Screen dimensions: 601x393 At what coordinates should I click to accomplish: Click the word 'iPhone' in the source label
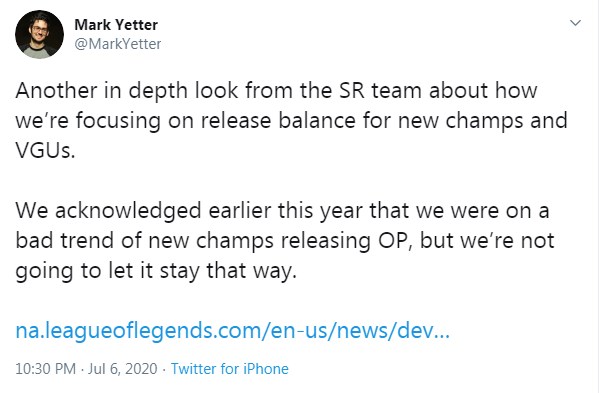(266, 368)
